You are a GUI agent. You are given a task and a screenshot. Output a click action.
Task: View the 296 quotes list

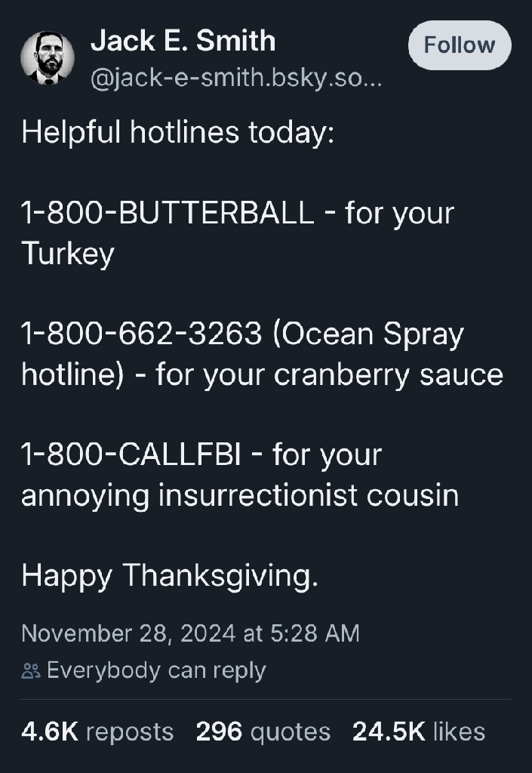[x=263, y=731]
